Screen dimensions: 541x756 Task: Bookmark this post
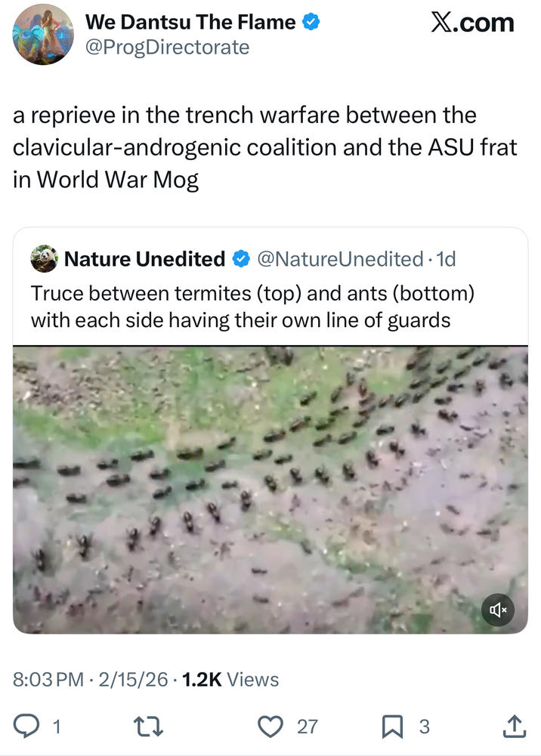pos(392,727)
